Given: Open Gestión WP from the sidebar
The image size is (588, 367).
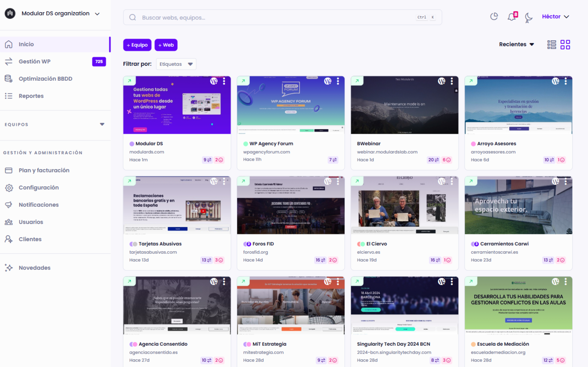Looking at the screenshot, I should 35,61.
